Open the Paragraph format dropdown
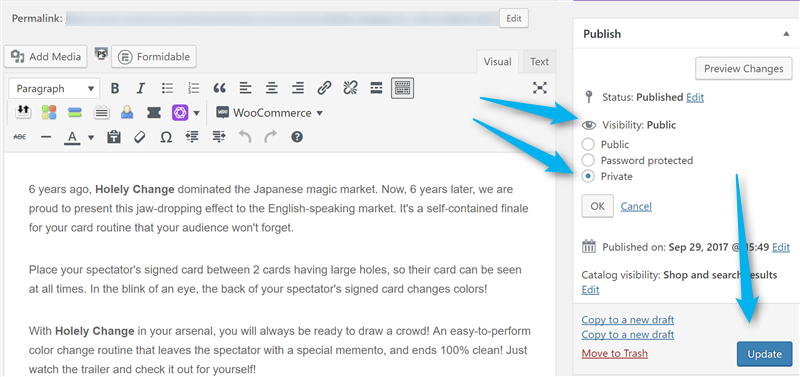This screenshot has height=377, width=800. click(x=54, y=89)
